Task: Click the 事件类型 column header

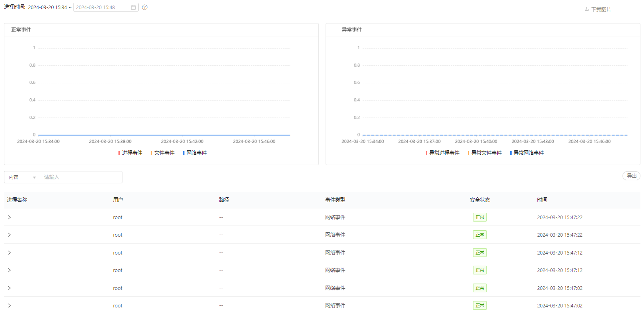Action: (x=335, y=200)
